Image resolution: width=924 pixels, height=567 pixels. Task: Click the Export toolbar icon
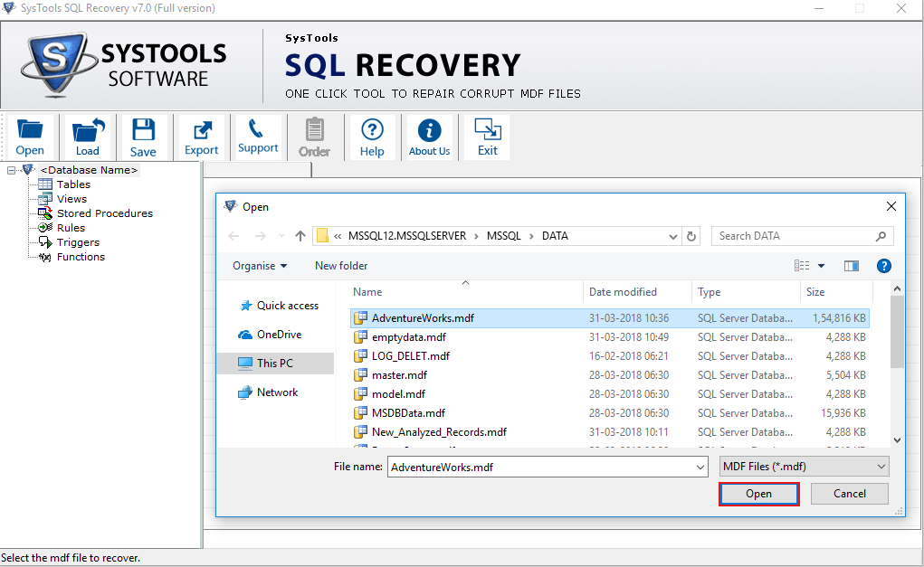click(x=202, y=137)
